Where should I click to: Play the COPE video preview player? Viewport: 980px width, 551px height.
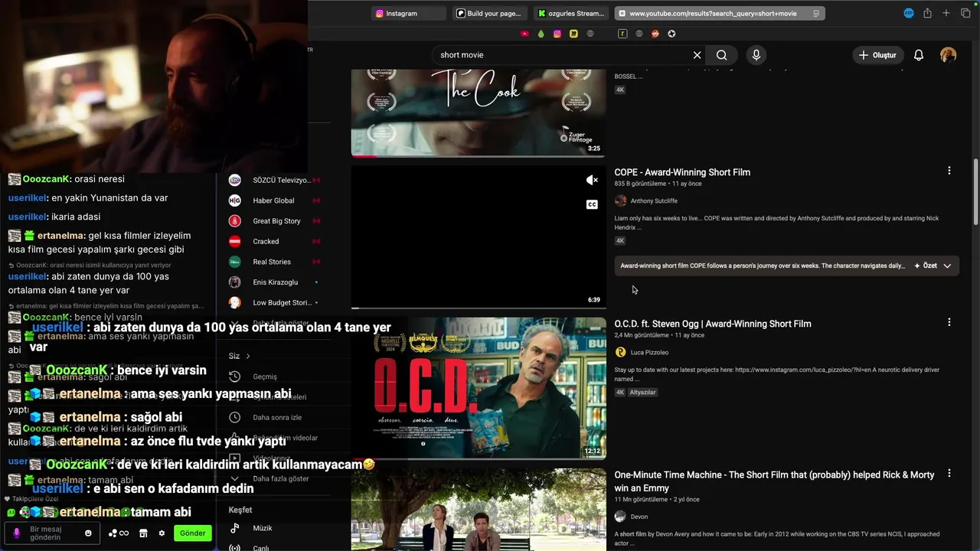coord(479,237)
